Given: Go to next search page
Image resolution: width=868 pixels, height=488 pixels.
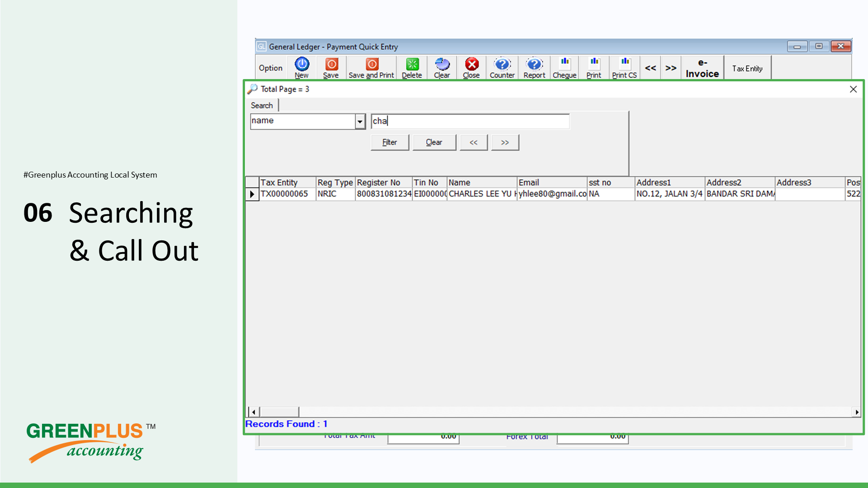Looking at the screenshot, I should (505, 142).
